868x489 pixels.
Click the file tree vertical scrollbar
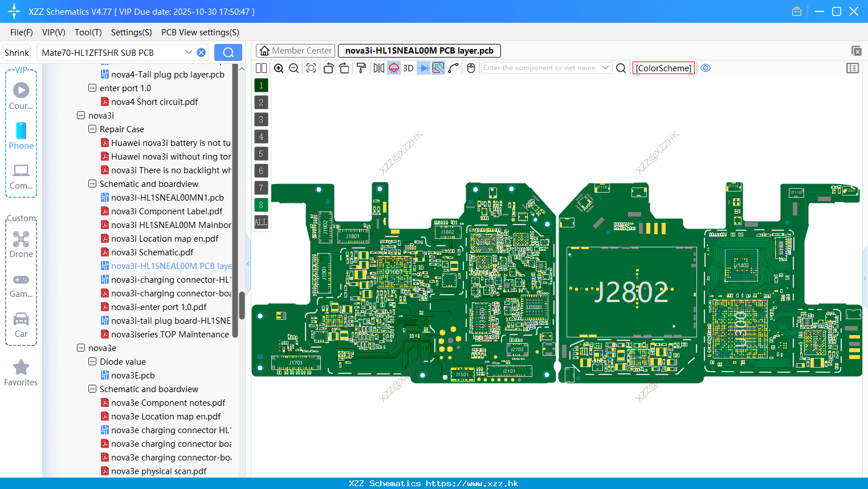[242, 305]
